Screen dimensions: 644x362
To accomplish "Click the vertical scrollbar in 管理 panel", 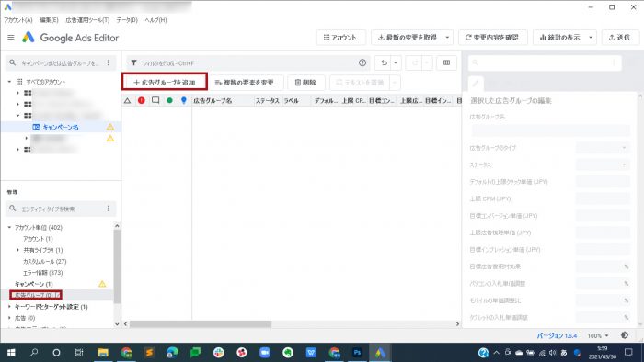I will coord(117,266).
